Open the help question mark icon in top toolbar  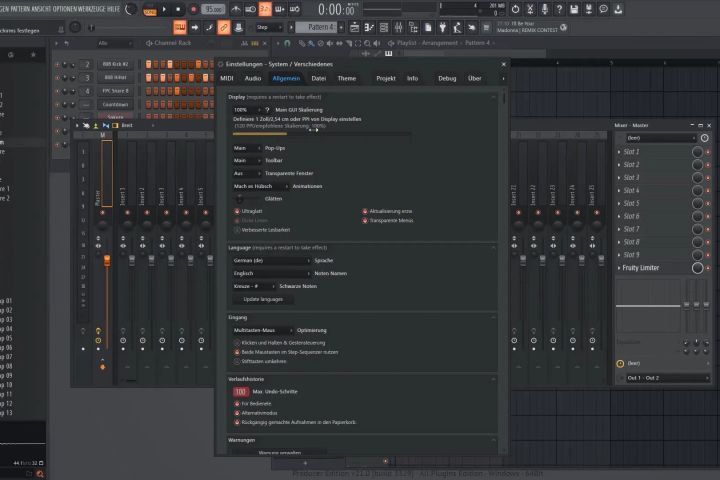[559, 9]
